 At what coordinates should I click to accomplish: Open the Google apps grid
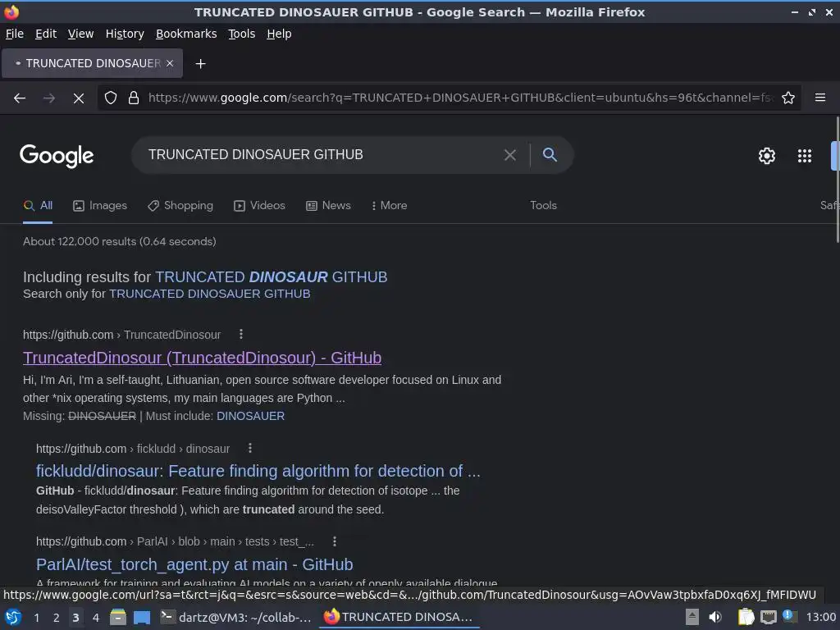pyautogui.click(x=805, y=156)
